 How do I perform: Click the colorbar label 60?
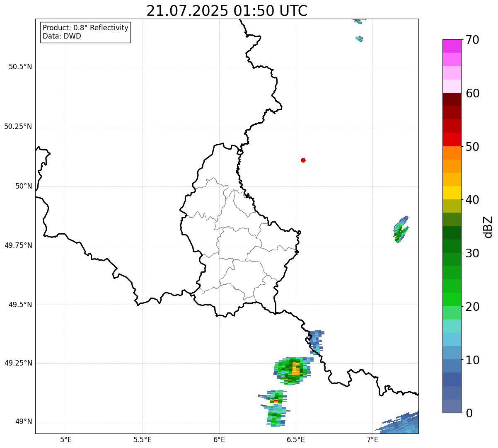click(x=472, y=93)
